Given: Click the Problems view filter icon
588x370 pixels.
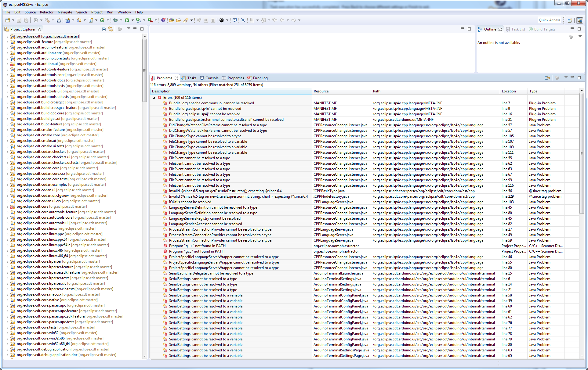Looking at the screenshot, I should (x=548, y=78).
